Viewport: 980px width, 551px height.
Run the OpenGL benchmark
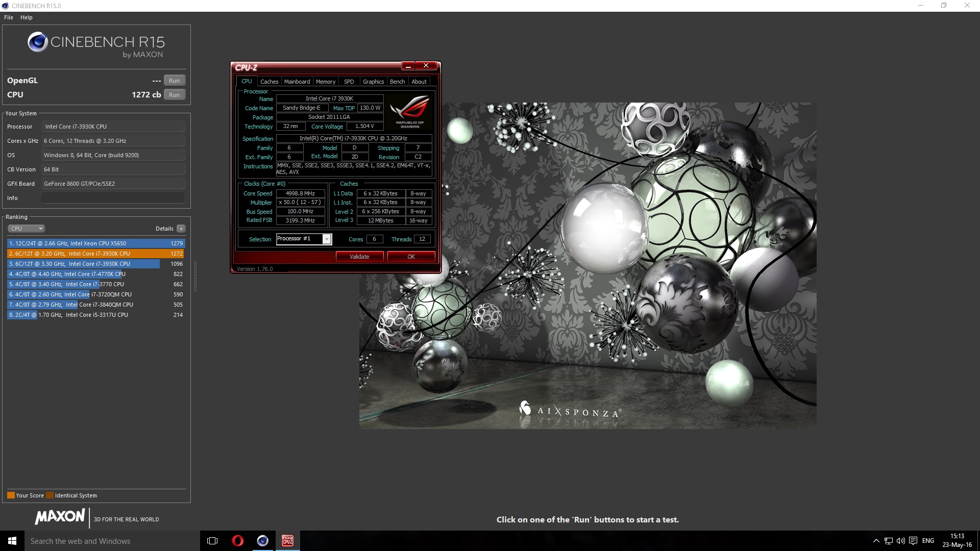coord(174,81)
